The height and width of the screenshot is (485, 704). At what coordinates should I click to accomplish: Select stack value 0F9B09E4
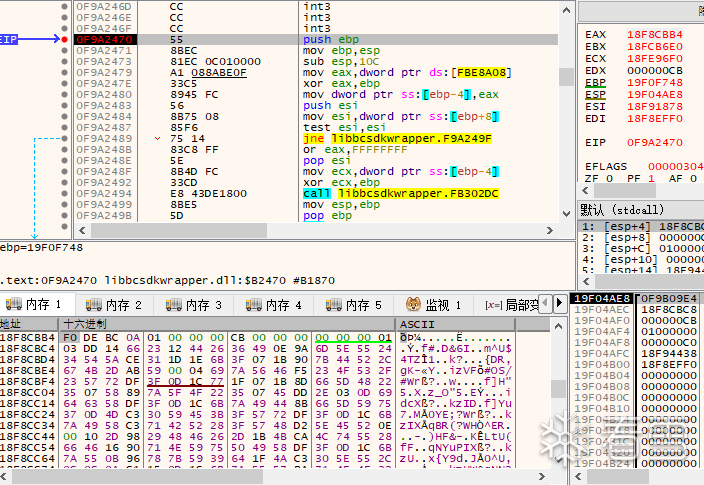pyautogui.click(x=669, y=299)
